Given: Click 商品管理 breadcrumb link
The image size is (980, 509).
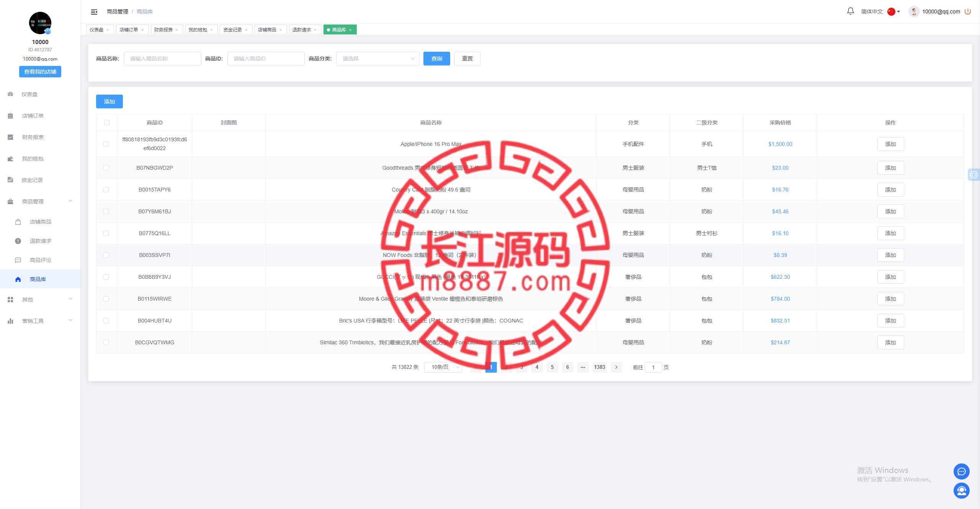Looking at the screenshot, I should pos(118,11).
